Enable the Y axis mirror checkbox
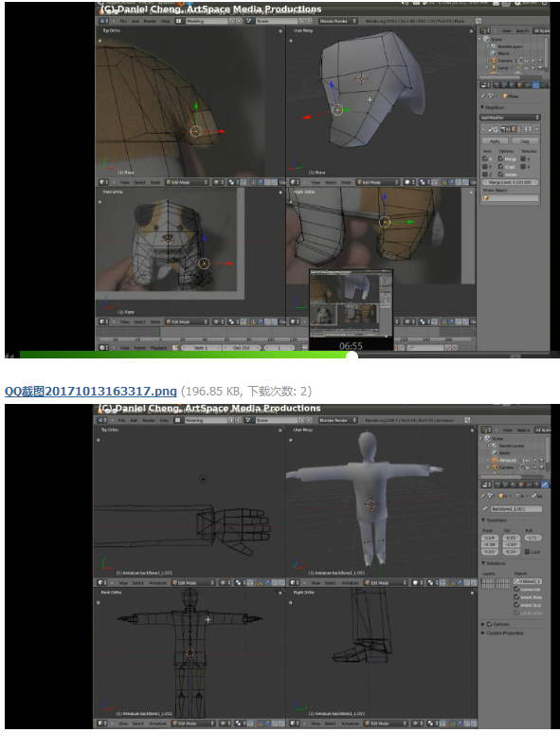 485,167
